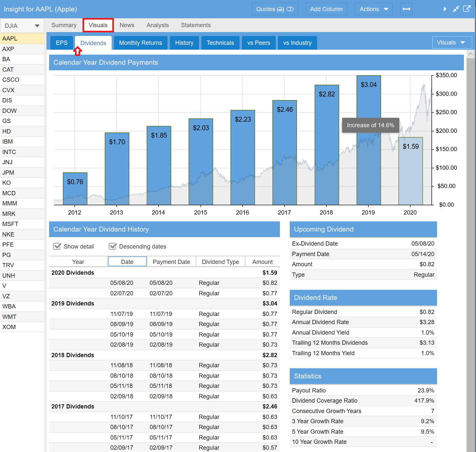
Task: Toggle the Show detail checkbox
Action: pos(57,246)
